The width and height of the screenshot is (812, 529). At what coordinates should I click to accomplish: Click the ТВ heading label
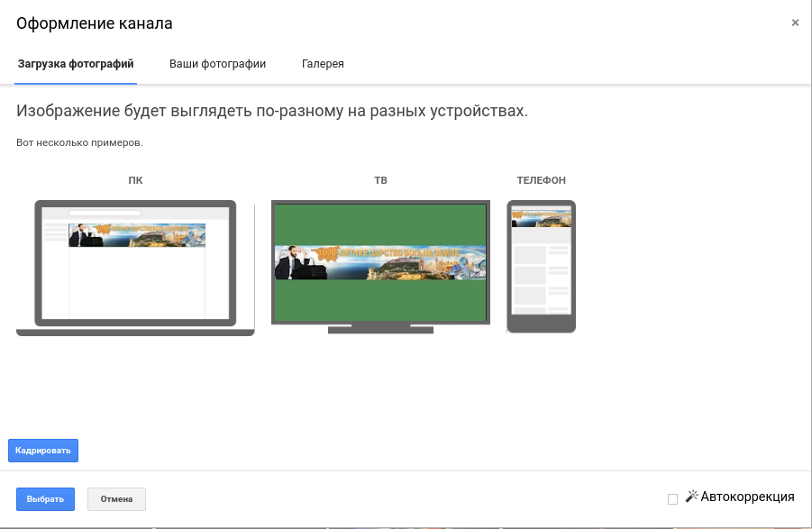point(380,180)
